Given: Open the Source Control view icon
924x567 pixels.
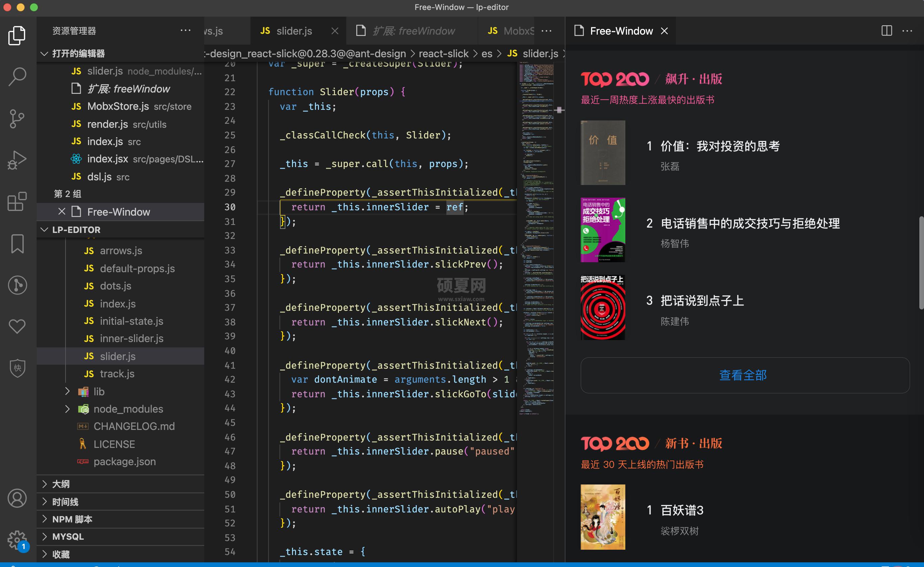Looking at the screenshot, I should point(17,118).
